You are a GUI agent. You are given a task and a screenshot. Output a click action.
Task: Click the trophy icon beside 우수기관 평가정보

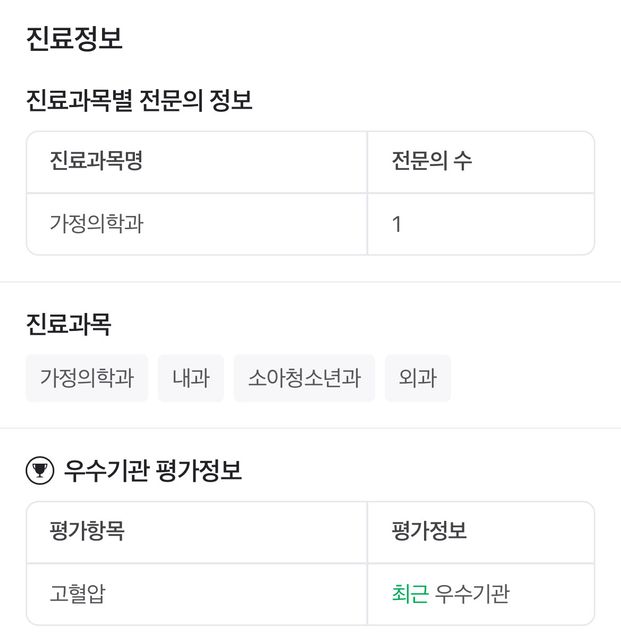[40, 470]
